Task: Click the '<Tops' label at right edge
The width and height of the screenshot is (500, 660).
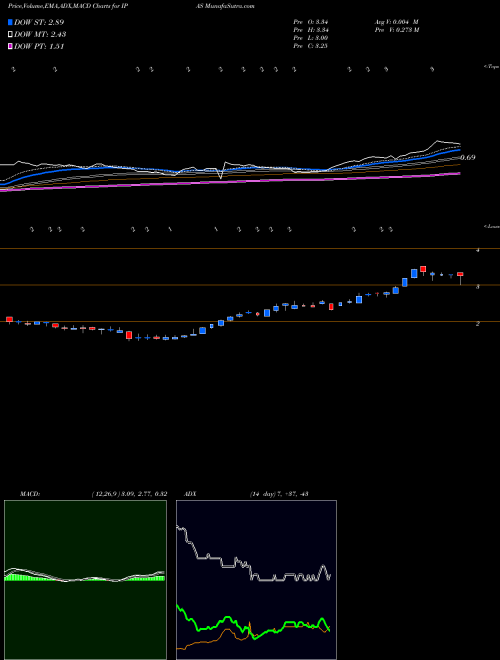Action: tap(491, 67)
